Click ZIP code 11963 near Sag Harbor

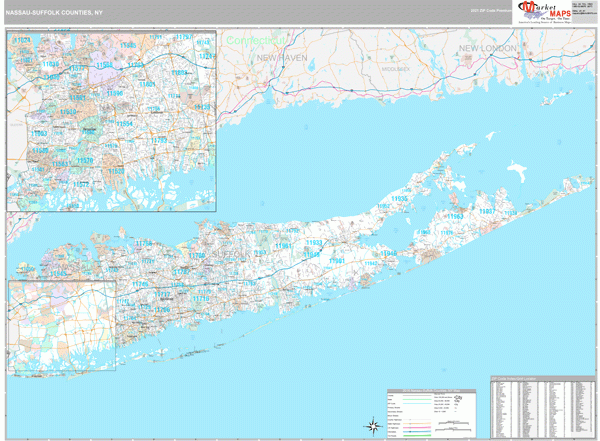[455, 217]
